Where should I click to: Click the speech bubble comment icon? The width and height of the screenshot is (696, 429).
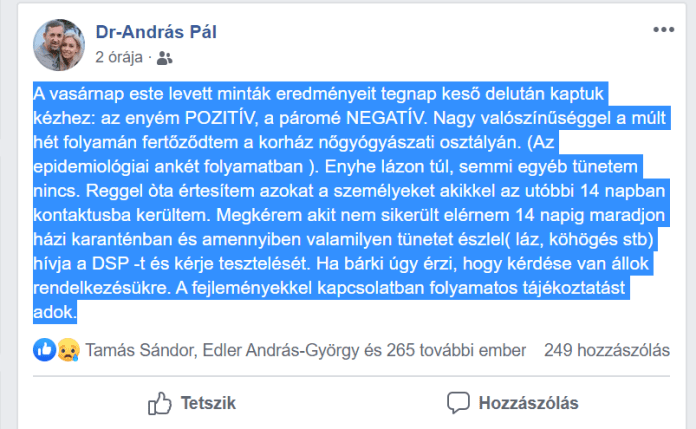pyautogui.click(x=458, y=403)
